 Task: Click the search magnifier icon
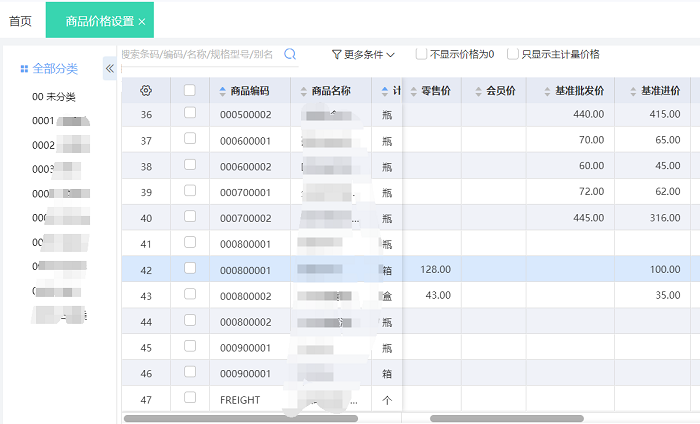[x=290, y=54]
